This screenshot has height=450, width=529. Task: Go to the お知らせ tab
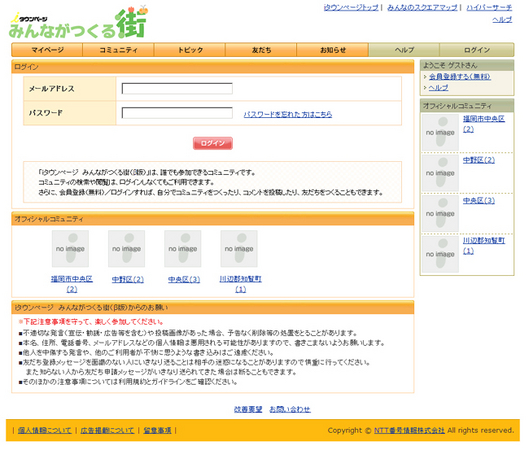pyautogui.click(x=333, y=50)
